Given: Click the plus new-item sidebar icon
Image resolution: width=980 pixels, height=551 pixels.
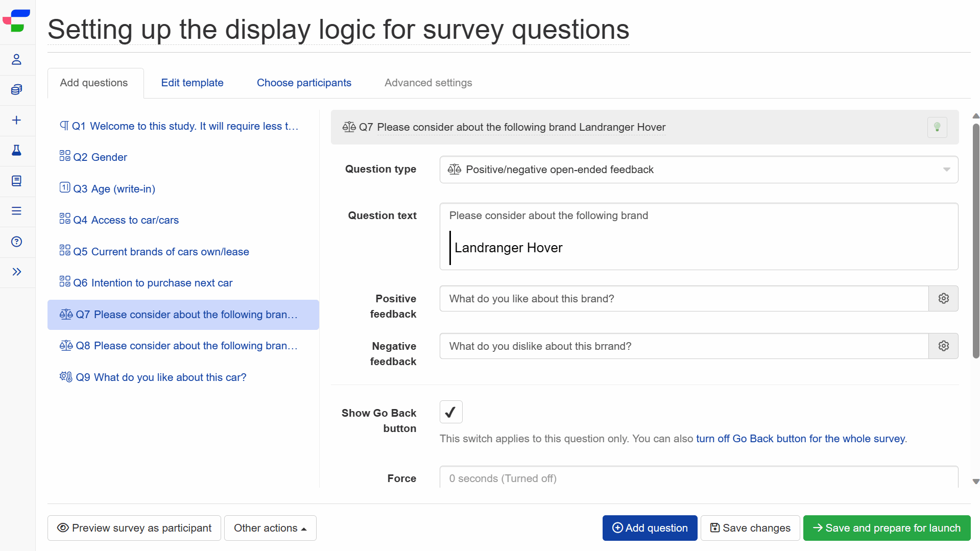Looking at the screenshot, I should click(x=16, y=120).
